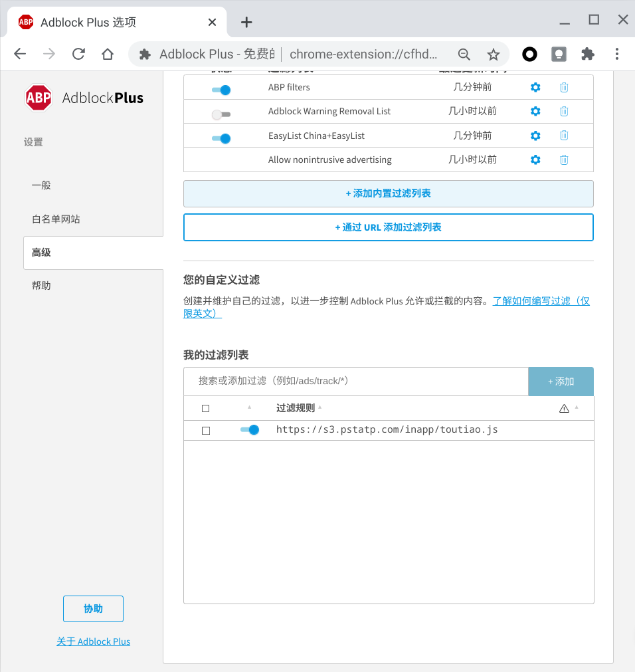
Task: Click the zoom magnifier in address bar
Action: pyautogui.click(x=464, y=55)
